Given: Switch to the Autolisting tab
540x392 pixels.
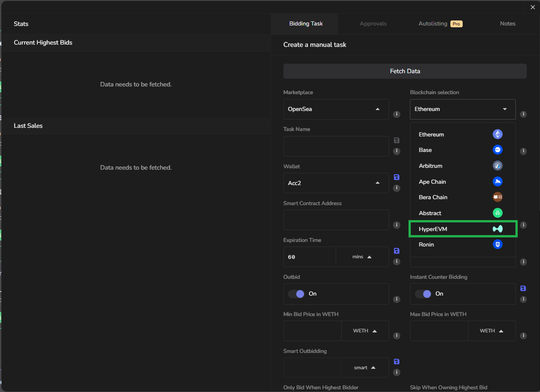Looking at the screenshot, I should point(439,24).
